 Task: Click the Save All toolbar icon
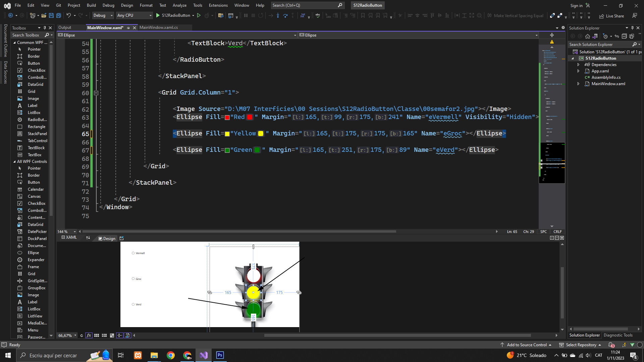[58, 15]
